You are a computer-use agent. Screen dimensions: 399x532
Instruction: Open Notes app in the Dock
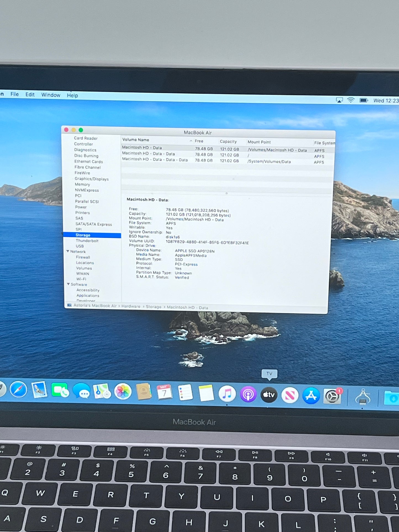[x=206, y=393]
